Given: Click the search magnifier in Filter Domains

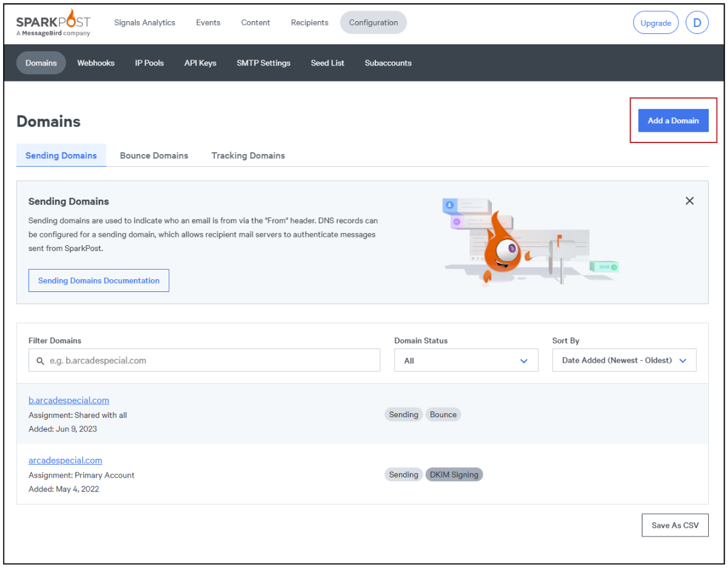Looking at the screenshot, I should point(40,361).
